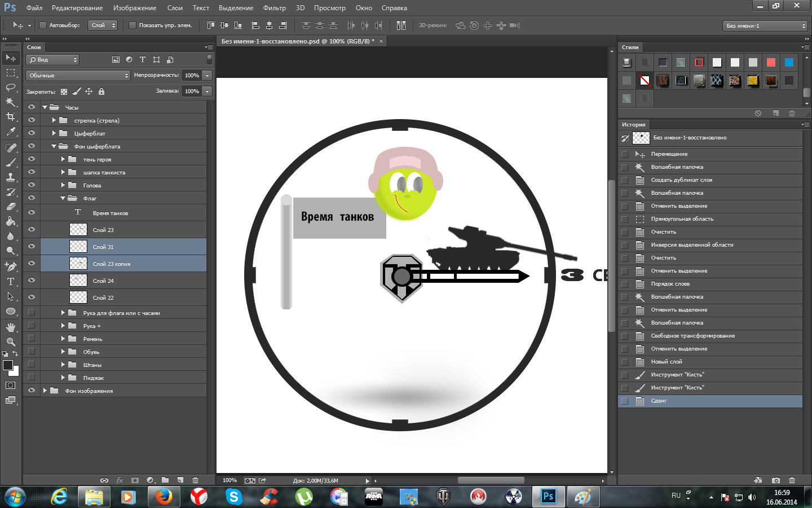Switch to the Без имени-1-восстановлено.psd document tab
Screen dimensions: 812x508
pyautogui.click(x=298, y=41)
